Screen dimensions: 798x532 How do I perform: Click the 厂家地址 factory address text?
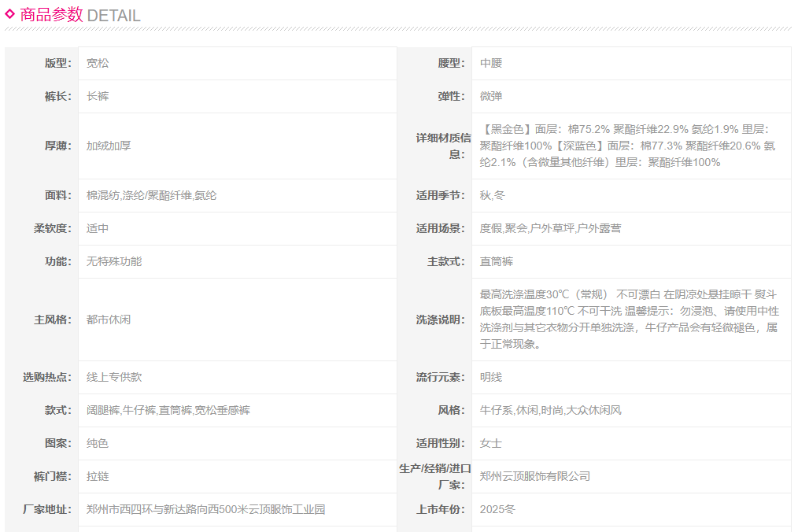pyautogui.click(x=205, y=509)
